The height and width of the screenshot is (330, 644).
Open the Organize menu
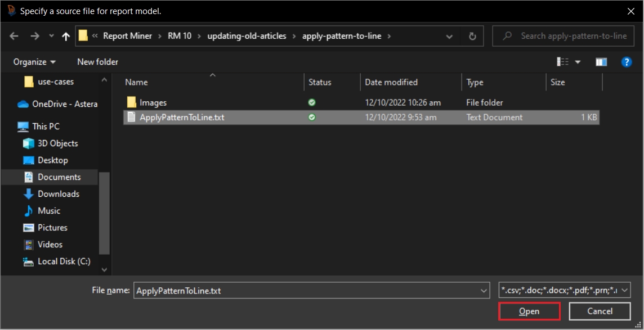point(34,62)
